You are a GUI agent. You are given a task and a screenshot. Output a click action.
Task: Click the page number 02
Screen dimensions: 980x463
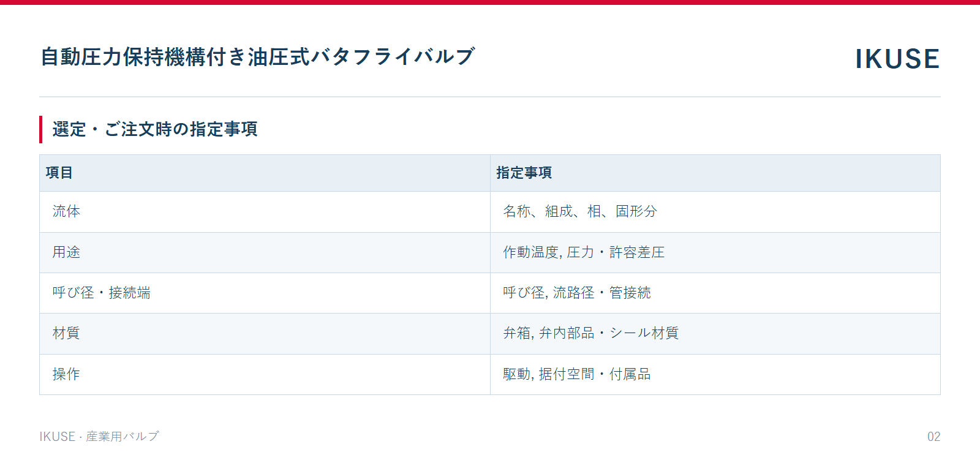point(933,437)
